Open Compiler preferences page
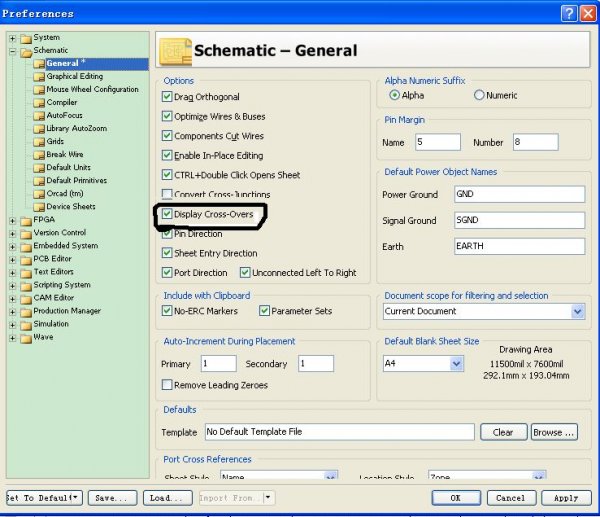This screenshot has width=600, height=517. [x=62, y=102]
